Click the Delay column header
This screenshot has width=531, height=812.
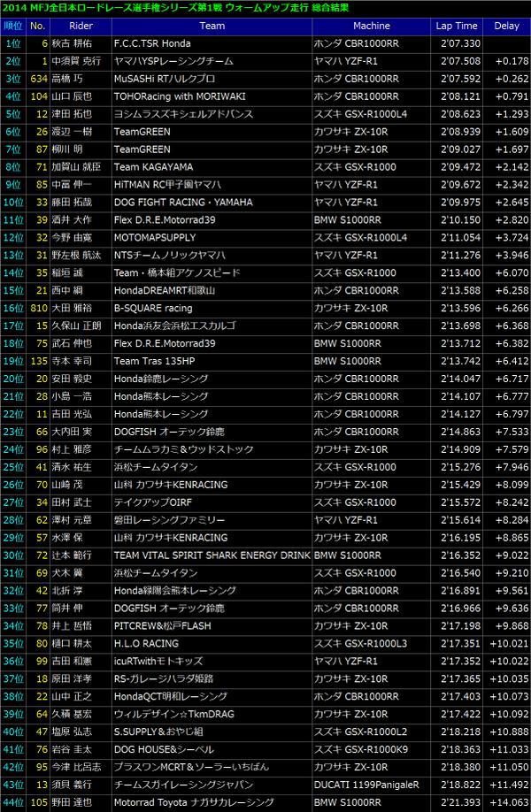(x=506, y=26)
